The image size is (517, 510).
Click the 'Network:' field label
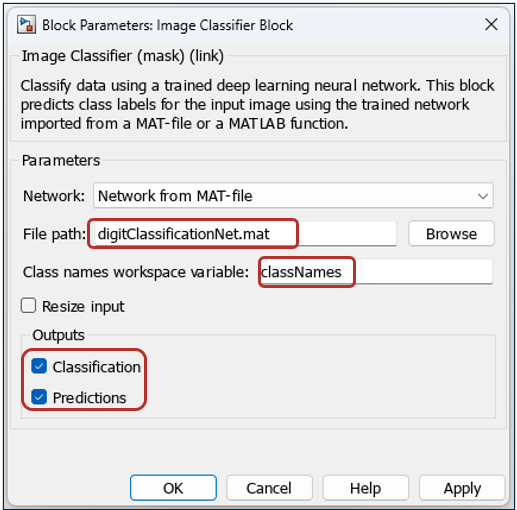[54, 196]
